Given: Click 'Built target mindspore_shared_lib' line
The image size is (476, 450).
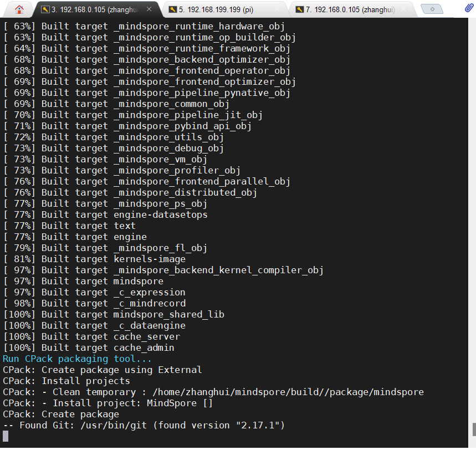Looking at the screenshot, I should 114,315.
